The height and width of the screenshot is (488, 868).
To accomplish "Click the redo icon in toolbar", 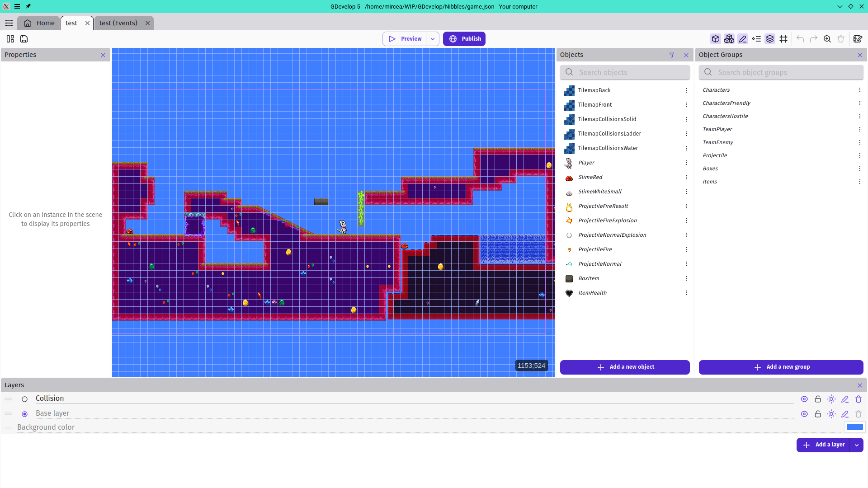I will (x=814, y=39).
